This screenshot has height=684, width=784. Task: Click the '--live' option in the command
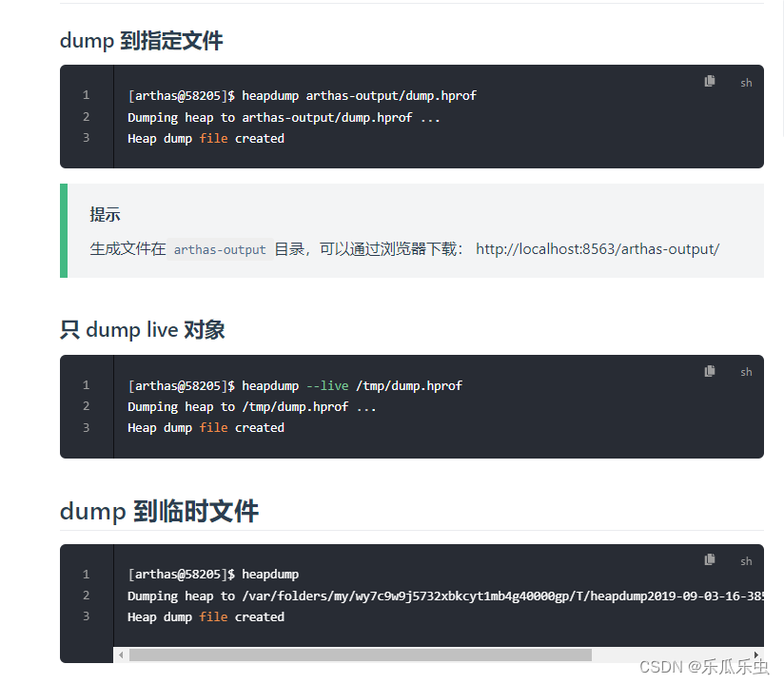(x=327, y=385)
